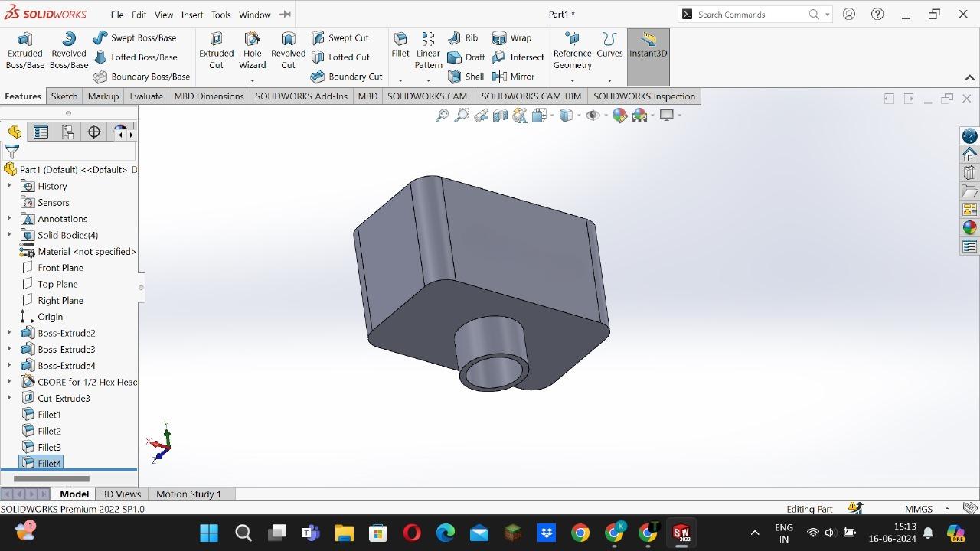Start an Extruded Cut
Screen dimensions: 980x551
[216, 51]
